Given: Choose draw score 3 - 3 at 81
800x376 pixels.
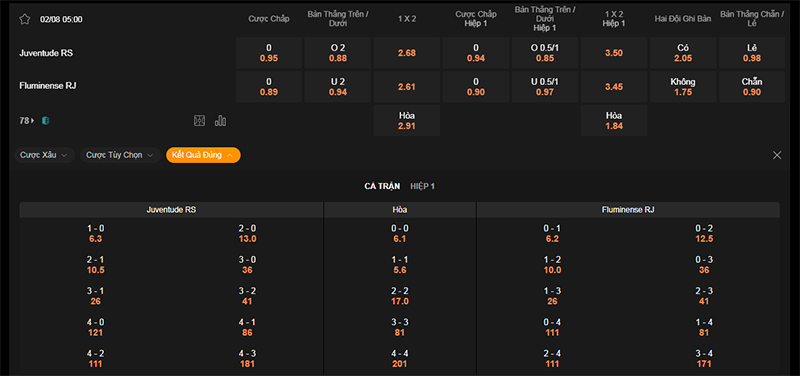Looking at the screenshot, I should [x=400, y=328].
